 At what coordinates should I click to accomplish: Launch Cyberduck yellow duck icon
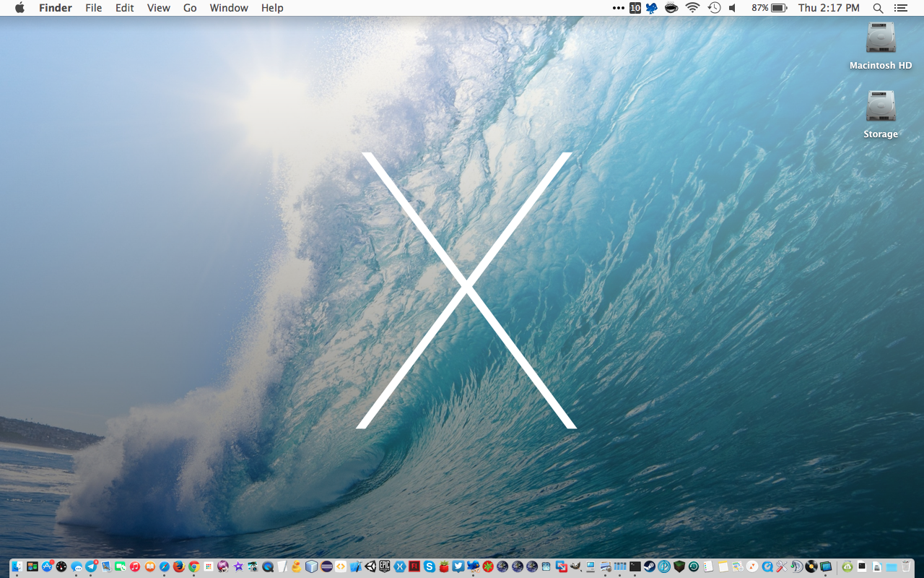point(296,566)
